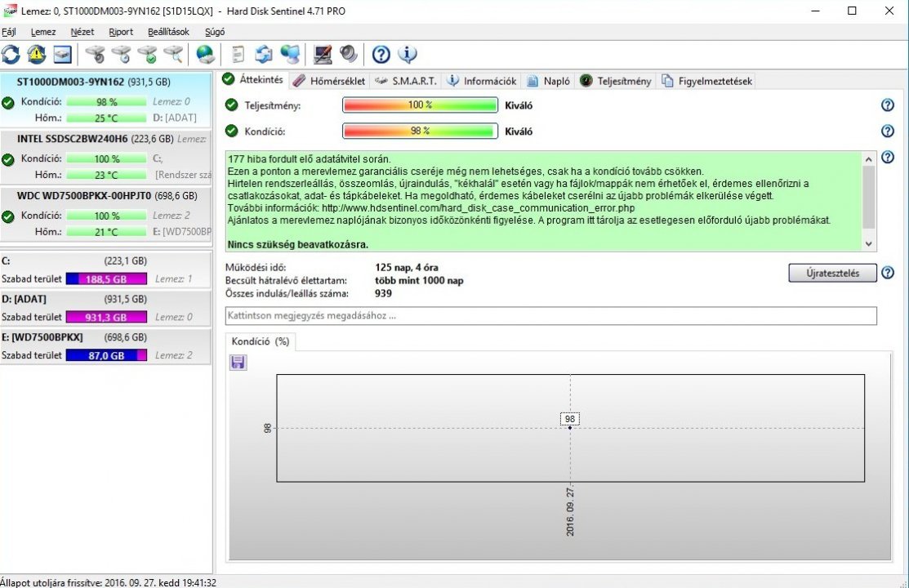Switch to the Napló tab
The image size is (909, 588).
click(x=548, y=81)
